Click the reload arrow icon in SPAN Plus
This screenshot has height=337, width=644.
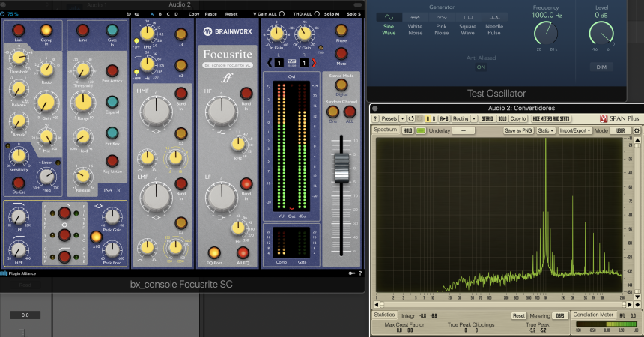click(410, 118)
